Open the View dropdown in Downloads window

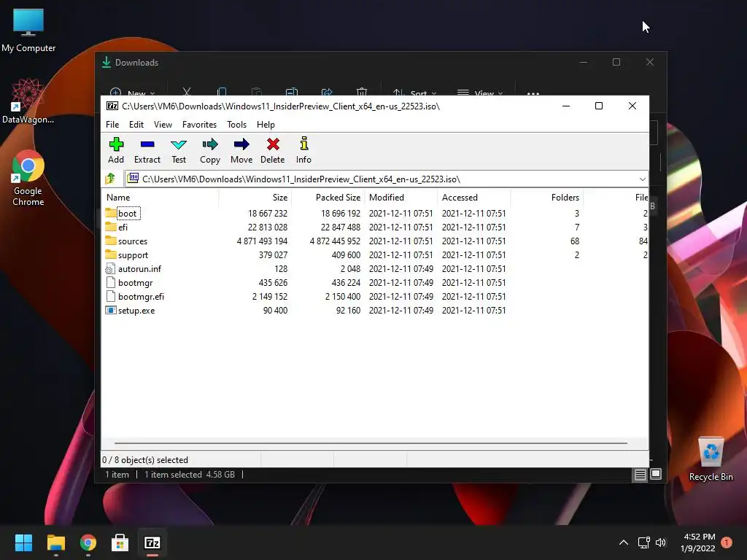pos(480,93)
